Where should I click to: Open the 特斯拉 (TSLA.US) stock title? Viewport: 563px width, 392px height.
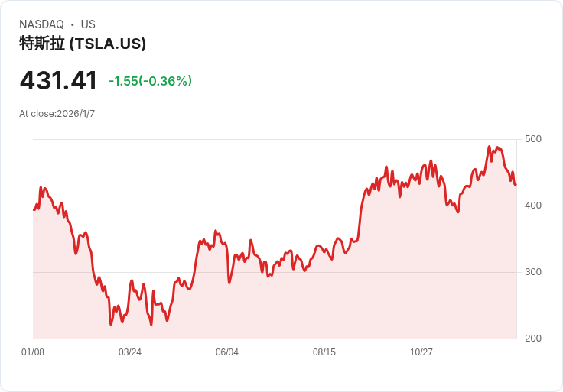click(83, 44)
